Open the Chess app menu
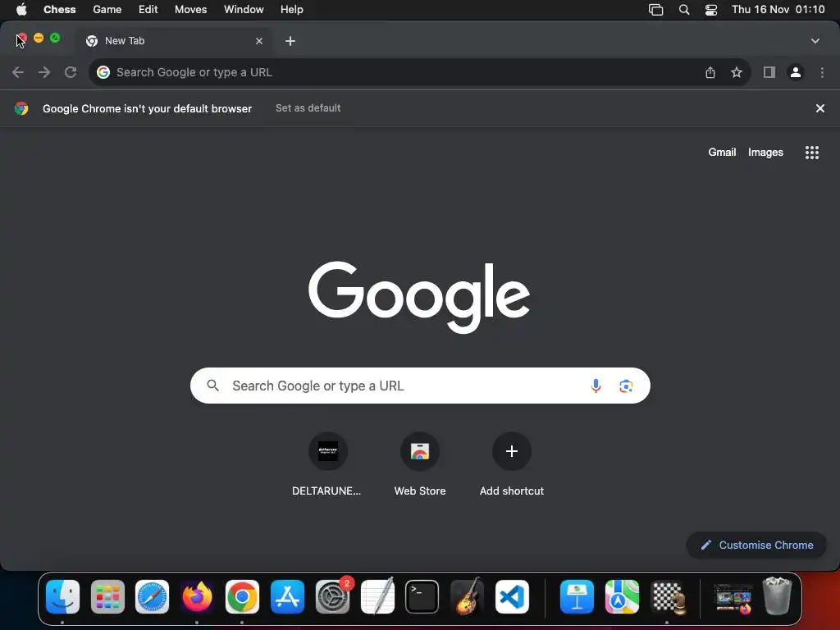840x630 pixels. tap(59, 10)
